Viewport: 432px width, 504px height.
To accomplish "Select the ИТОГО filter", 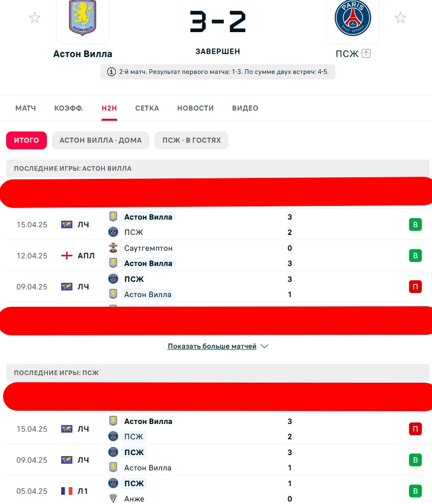I will coord(27,141).
